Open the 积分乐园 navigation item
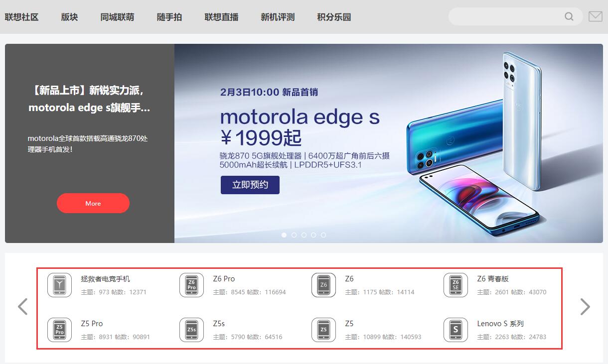Image resolution: width=608 pixels, height=364 pixels. (x=334, y=17)
